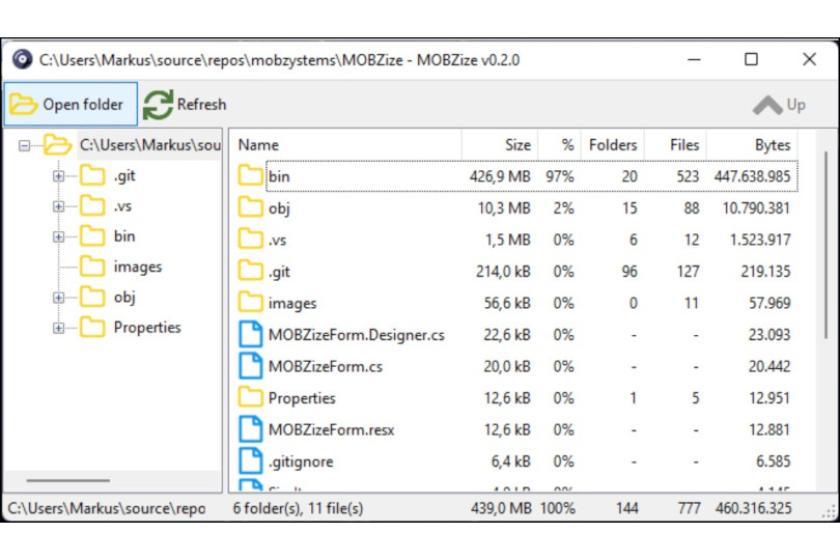Select .gitignore file name

click(301, 461)
